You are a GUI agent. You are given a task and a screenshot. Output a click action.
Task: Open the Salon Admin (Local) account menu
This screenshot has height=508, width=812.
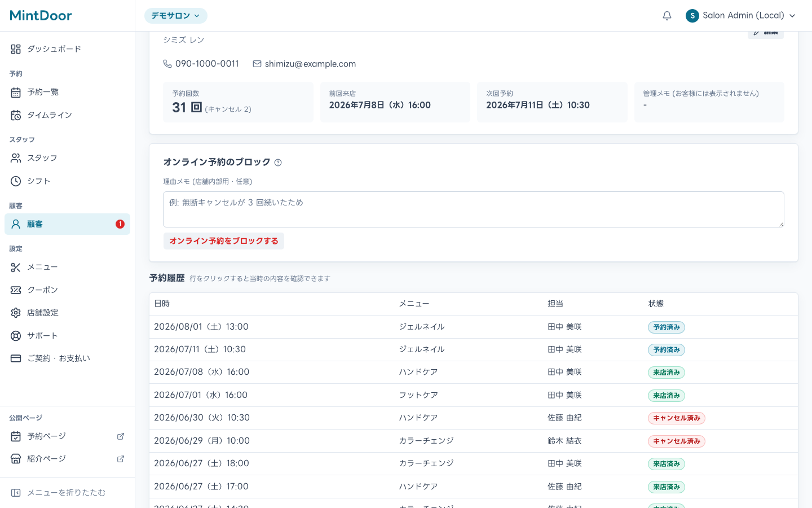click(x=740, y=16)
